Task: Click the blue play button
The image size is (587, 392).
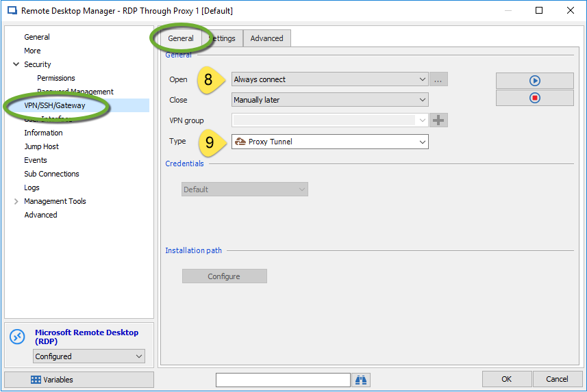Action: pyautogui.click(x=534, y=81)
